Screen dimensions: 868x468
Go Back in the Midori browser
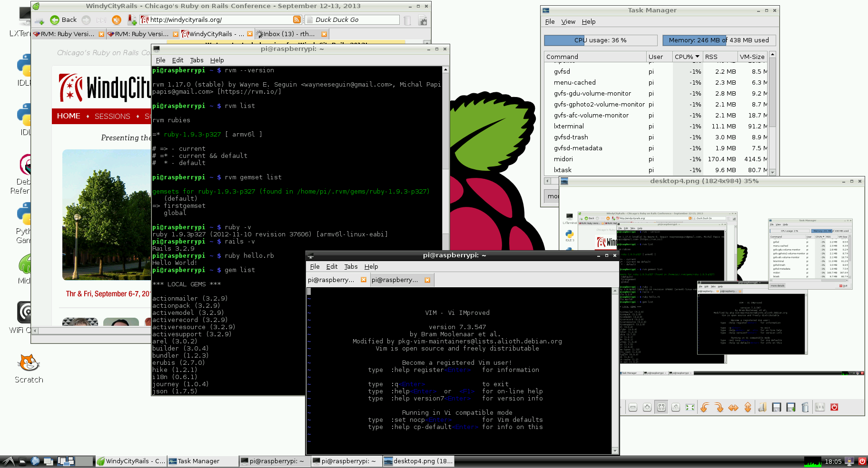[x=63, y=20]
